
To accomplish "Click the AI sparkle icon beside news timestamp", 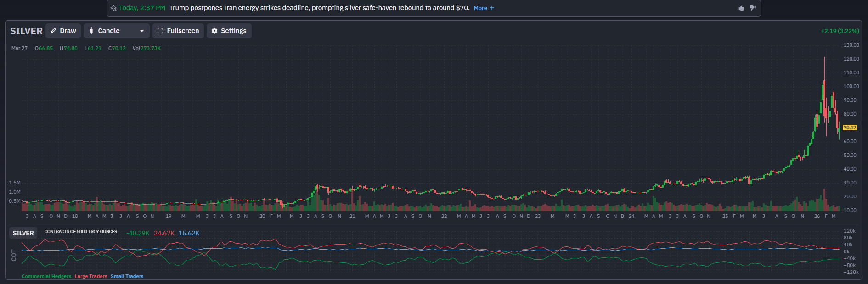I will point(113,8).
